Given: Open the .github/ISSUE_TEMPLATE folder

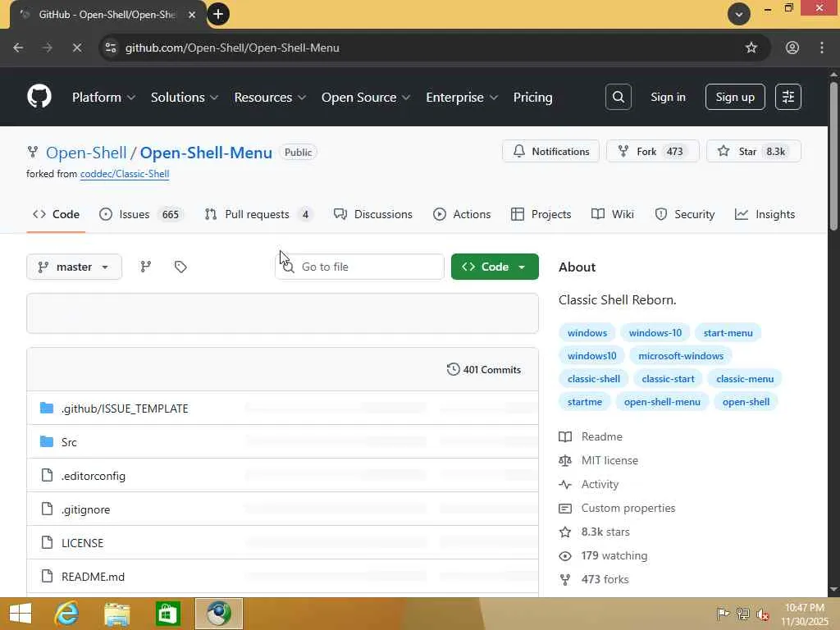Looking at the screenshot, I should 125,409.
